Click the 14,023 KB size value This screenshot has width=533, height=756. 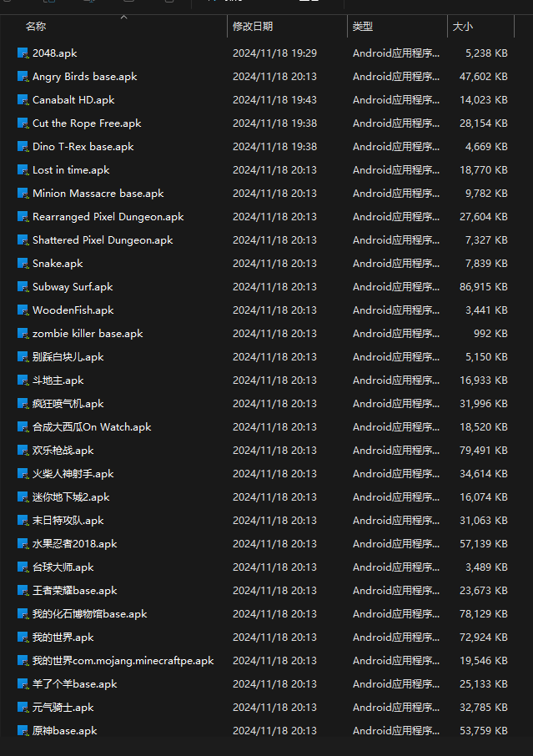click(483, 100)
